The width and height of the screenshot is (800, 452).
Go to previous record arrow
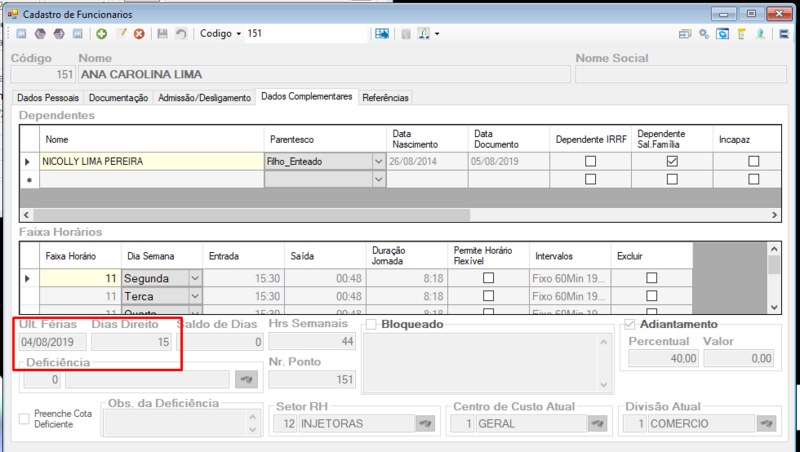pos(40,34)
